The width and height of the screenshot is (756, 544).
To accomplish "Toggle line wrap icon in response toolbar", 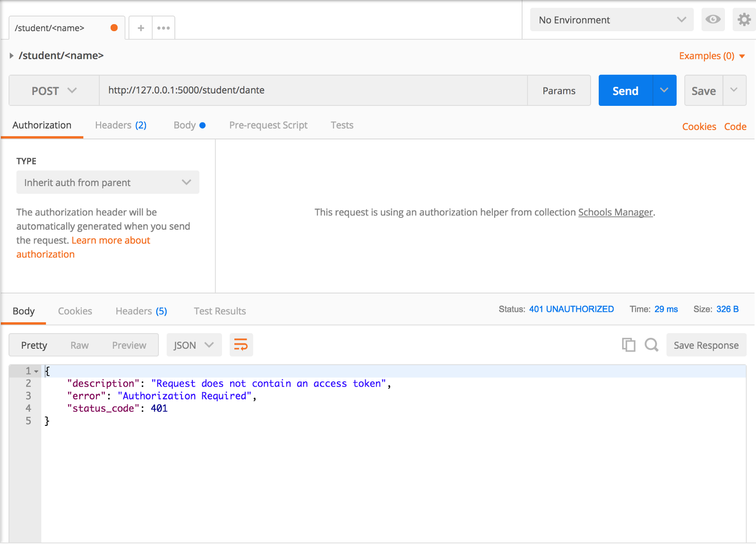I will coord(241,345).
